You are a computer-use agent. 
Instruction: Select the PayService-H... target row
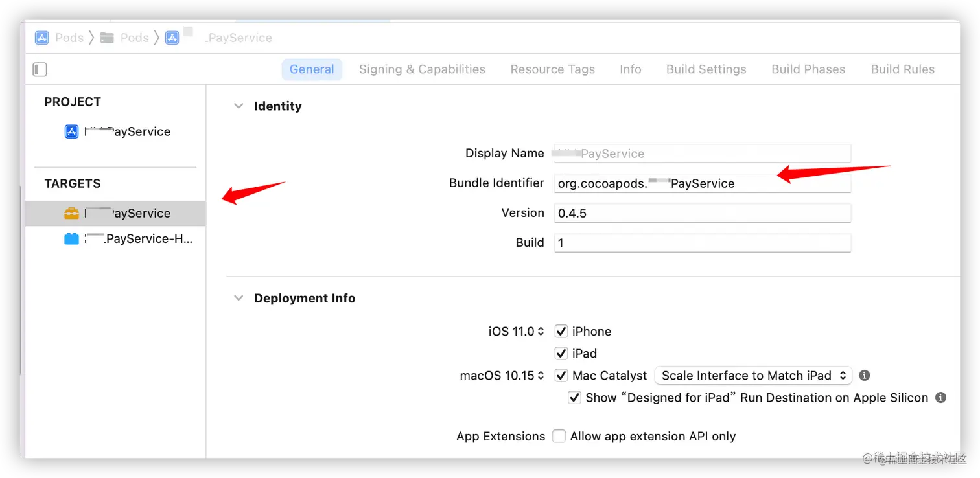(x=115, y=239)
